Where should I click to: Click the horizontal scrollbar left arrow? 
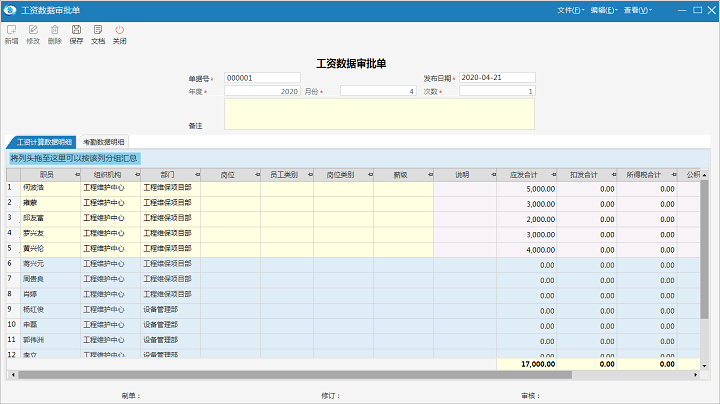[x=13, y=375]
